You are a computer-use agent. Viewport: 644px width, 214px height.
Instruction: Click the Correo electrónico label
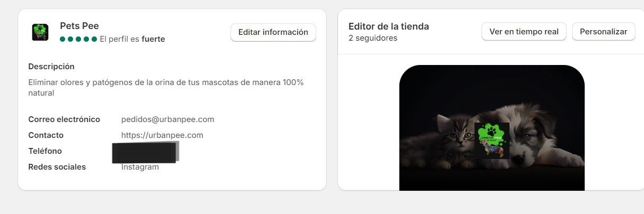tap(64, 119)
